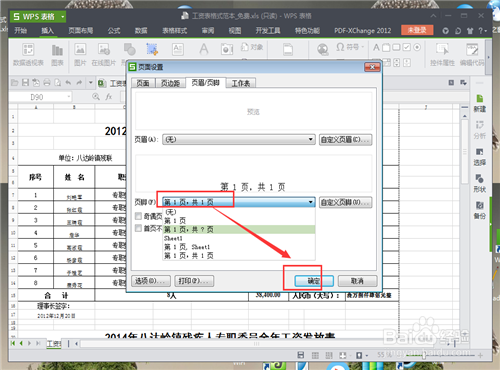Click 取消 to cancel page setup
This screenshot has height=370, width=500.
point(357,281)
